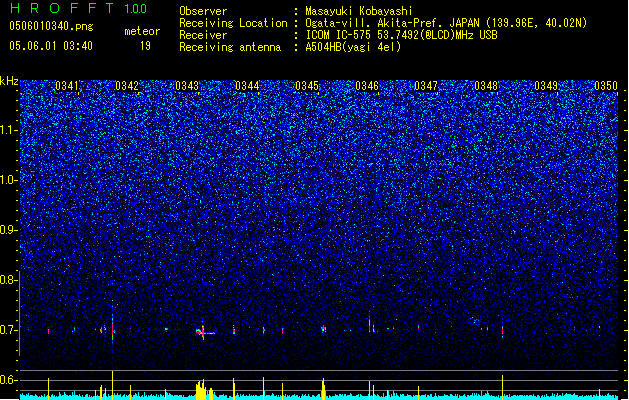Click the meteor echo just after 0345
Screen dimensions: 629x400
point(323,329)
